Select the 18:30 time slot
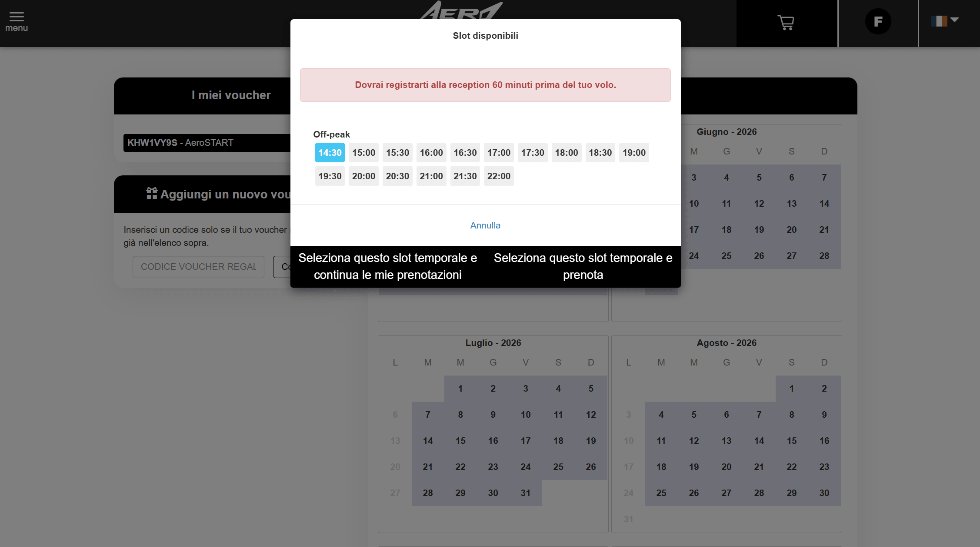Screen dimensions: 980x547 (x=600, y=153)
